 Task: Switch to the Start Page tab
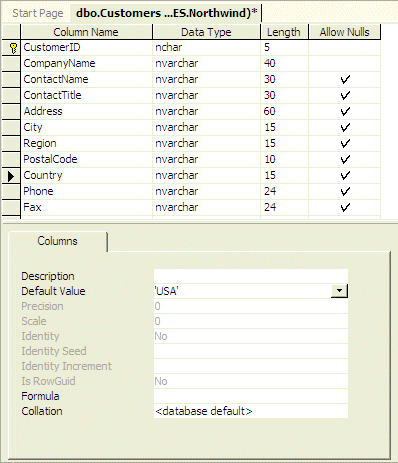38,13
